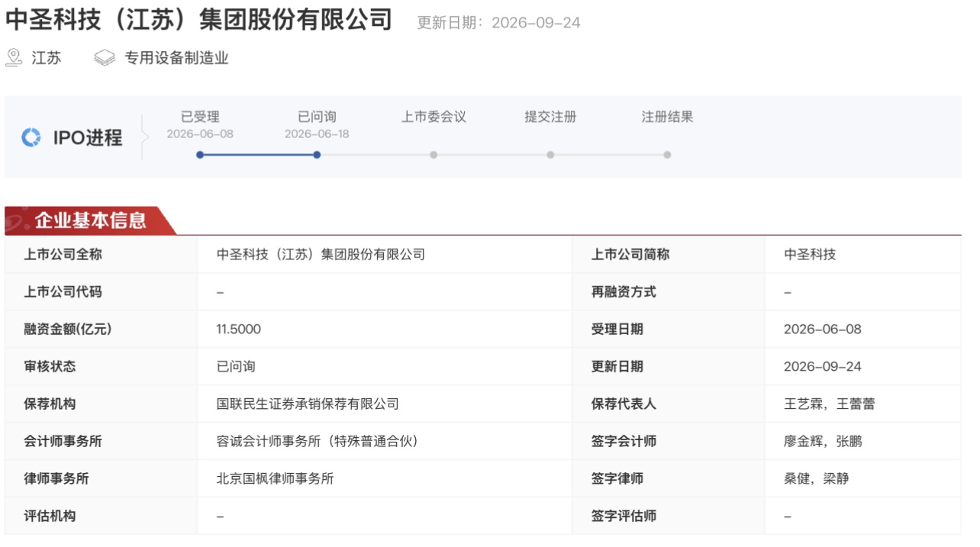Screen dimensions: 980x547
Task: Click the 签字评估师 label cell
Action: tap(669, 516)
